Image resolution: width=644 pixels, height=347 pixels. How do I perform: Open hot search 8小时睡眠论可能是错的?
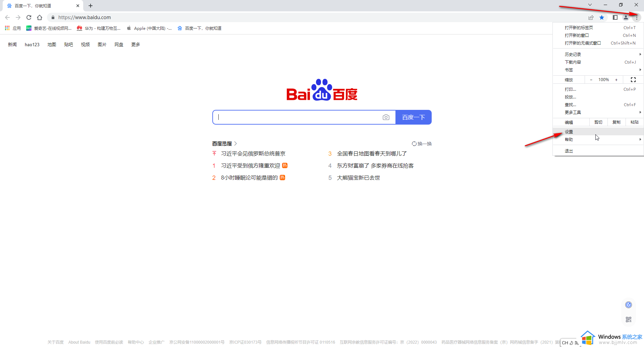pyautogui.click(x=249, y=178)
